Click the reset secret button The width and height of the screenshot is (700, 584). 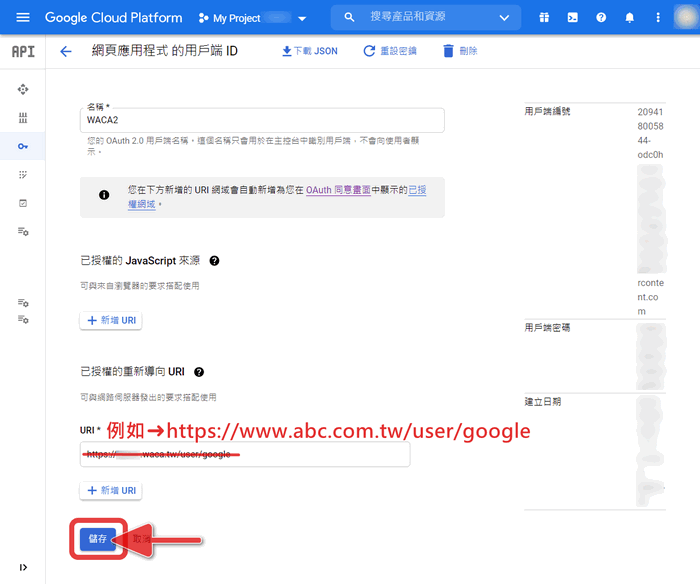coord(390,51)
